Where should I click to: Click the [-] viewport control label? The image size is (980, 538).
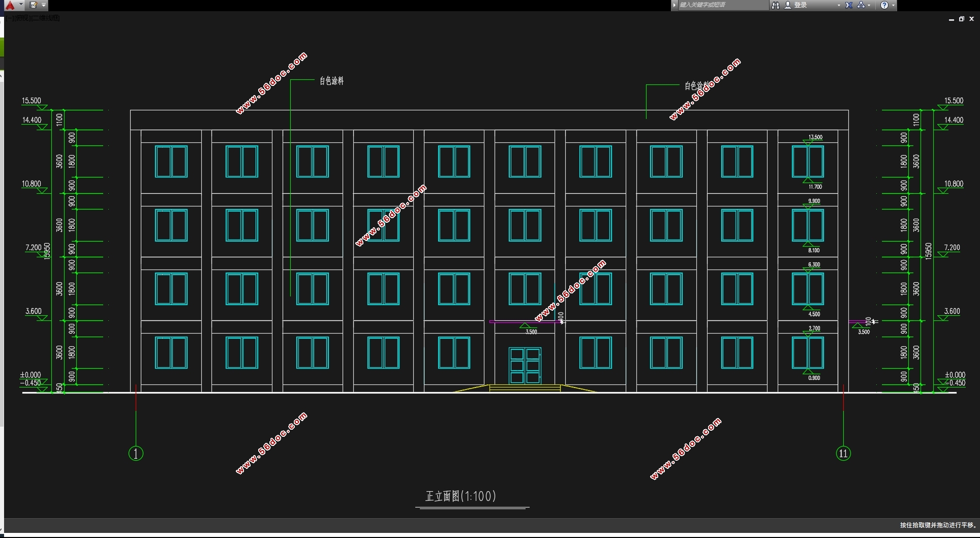pyautogui.click(x=10, y=18)
